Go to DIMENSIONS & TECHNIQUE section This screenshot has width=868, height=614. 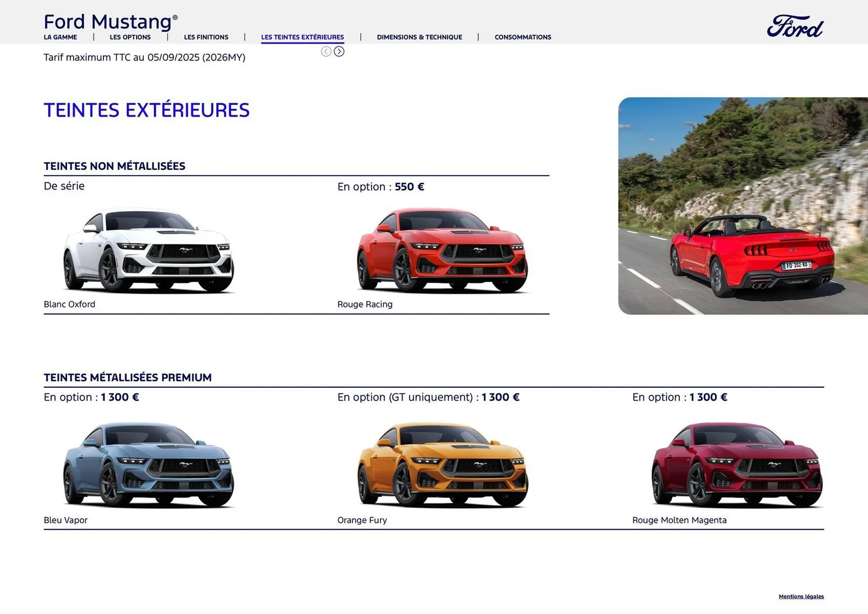[x=419, y=37]
